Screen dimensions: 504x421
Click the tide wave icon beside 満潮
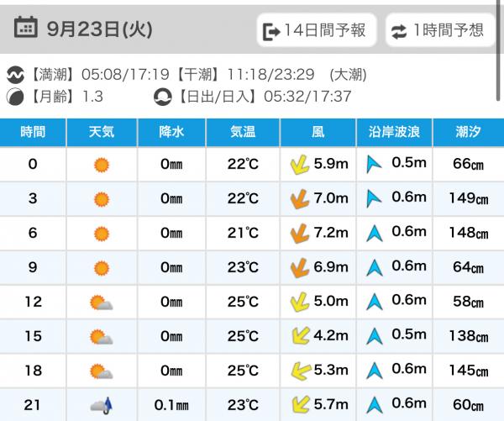[x=14, y=76]
